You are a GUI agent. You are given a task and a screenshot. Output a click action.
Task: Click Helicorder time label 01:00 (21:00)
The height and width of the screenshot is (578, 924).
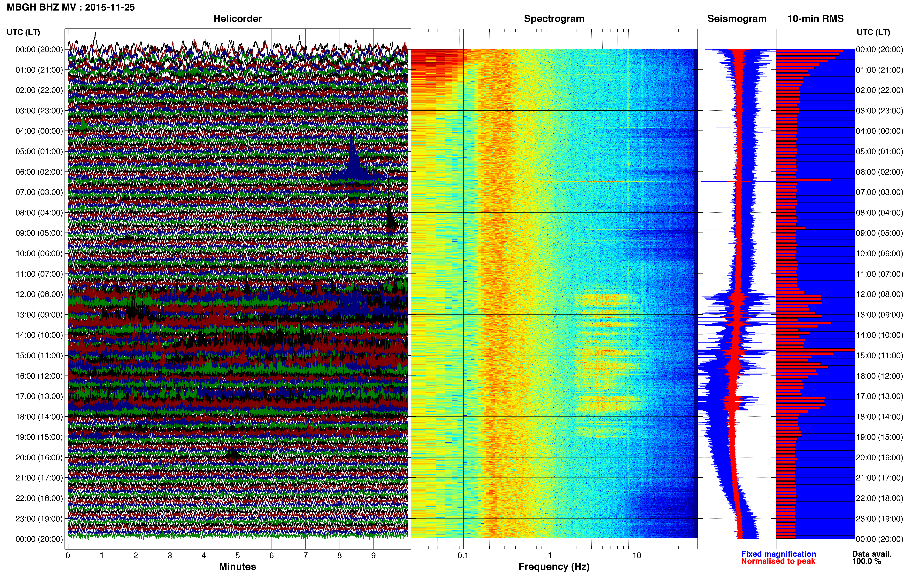coord(39,70)
